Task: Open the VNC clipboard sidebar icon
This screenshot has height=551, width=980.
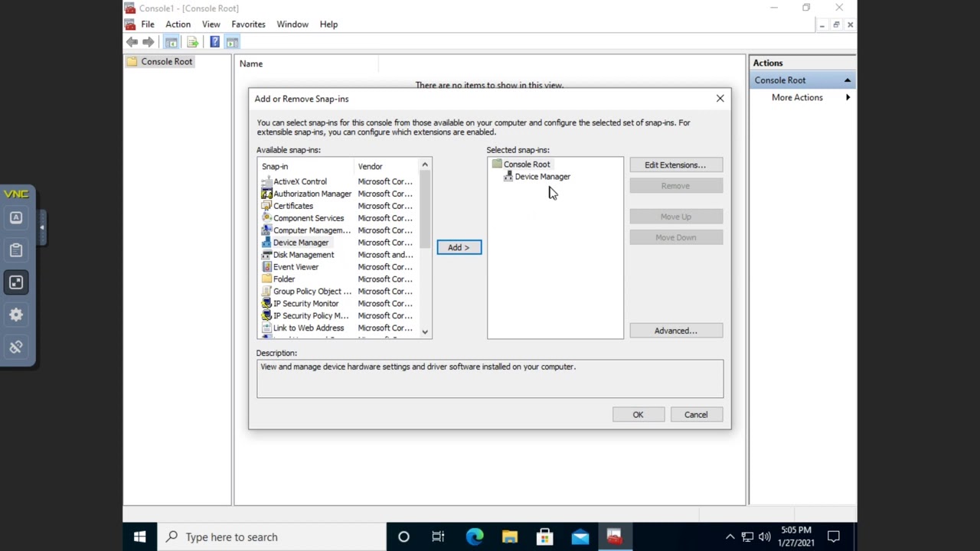Action: pos(16,250)
